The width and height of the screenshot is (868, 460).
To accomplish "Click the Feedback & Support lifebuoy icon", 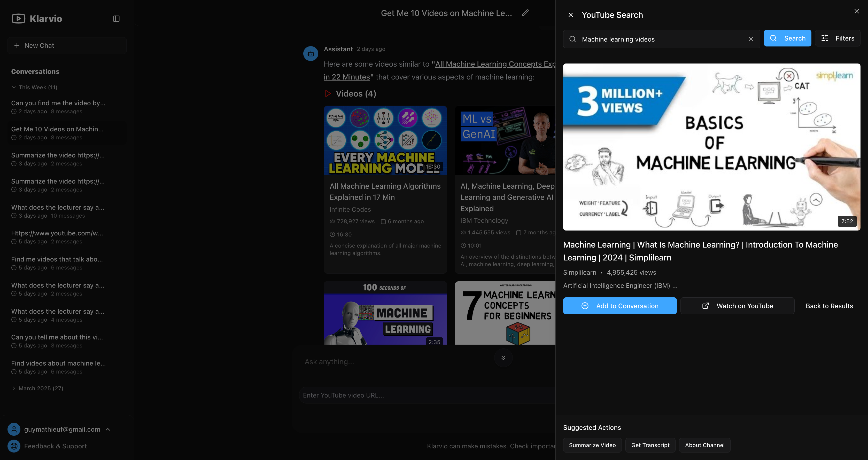I will click(14, 446).
